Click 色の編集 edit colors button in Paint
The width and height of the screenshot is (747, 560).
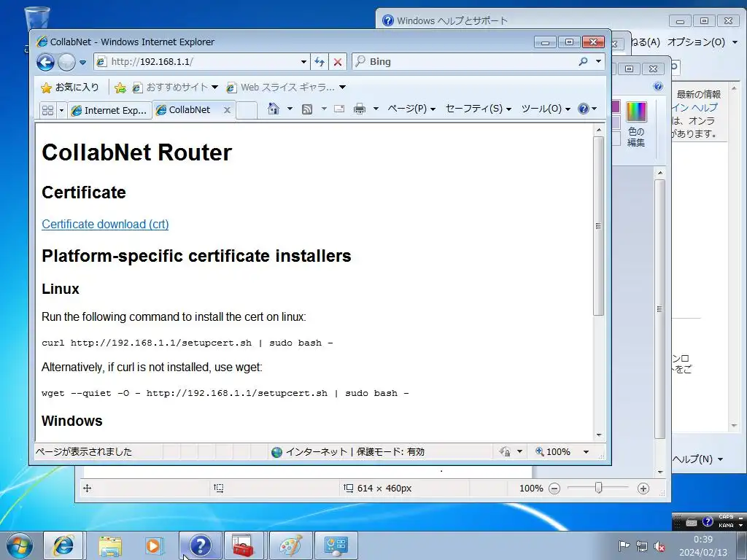(x=636, y=124)
